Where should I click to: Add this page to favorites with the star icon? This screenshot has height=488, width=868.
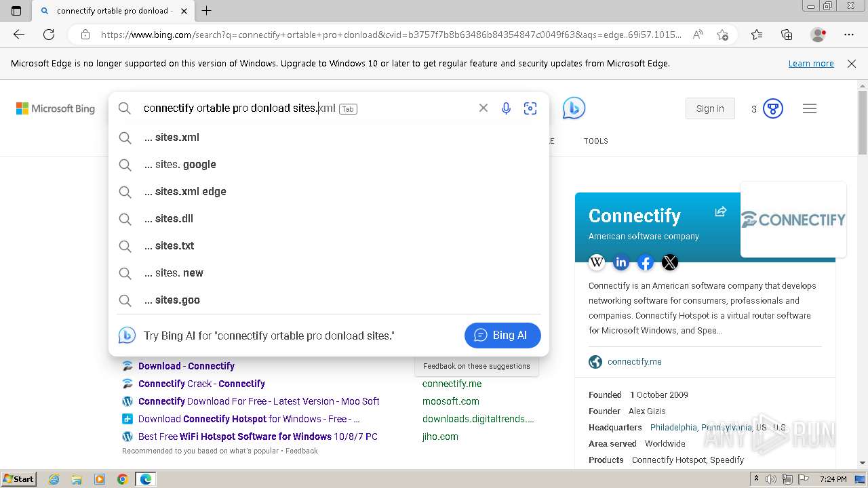point(723,35)
